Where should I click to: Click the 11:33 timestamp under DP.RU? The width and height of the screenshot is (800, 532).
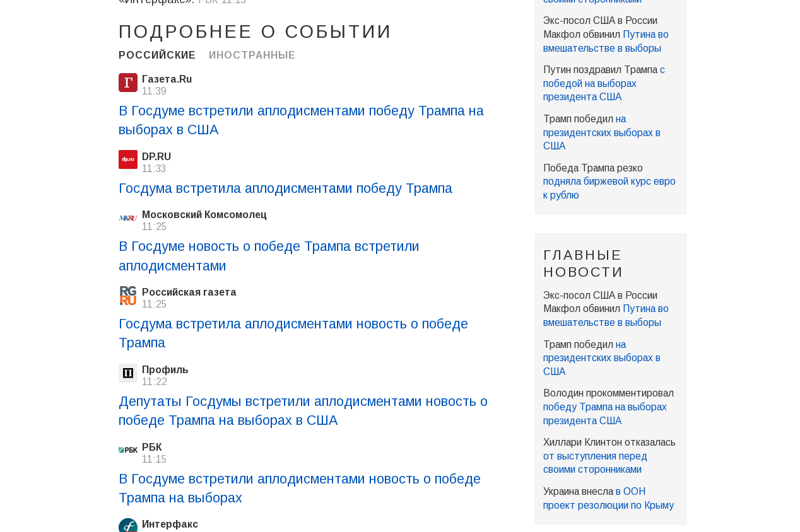154,169
